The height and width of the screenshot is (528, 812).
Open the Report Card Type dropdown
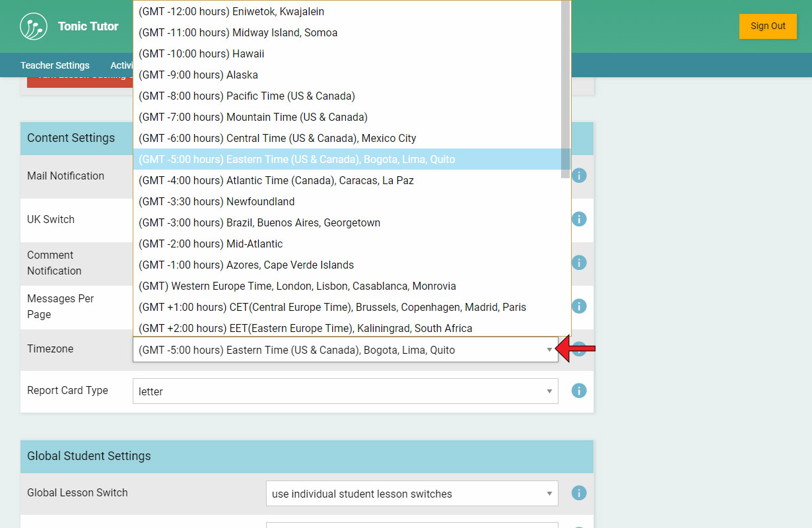pos(345,391)
